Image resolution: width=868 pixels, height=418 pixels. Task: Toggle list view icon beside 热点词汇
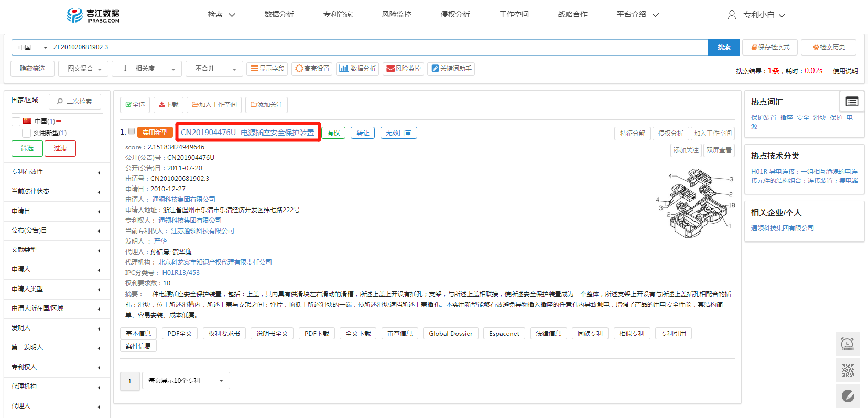[x=852, y=102]
